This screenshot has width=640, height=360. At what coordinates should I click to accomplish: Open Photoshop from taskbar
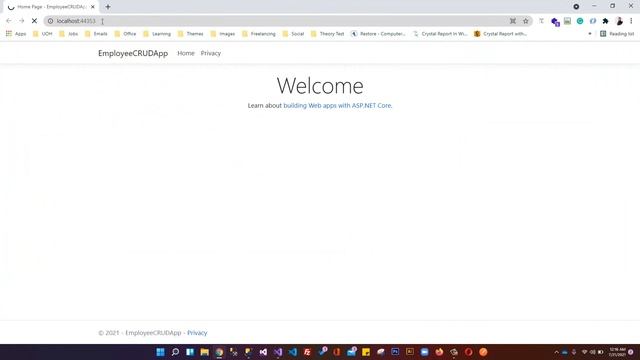pyautogui.click(x=395, y=352)
